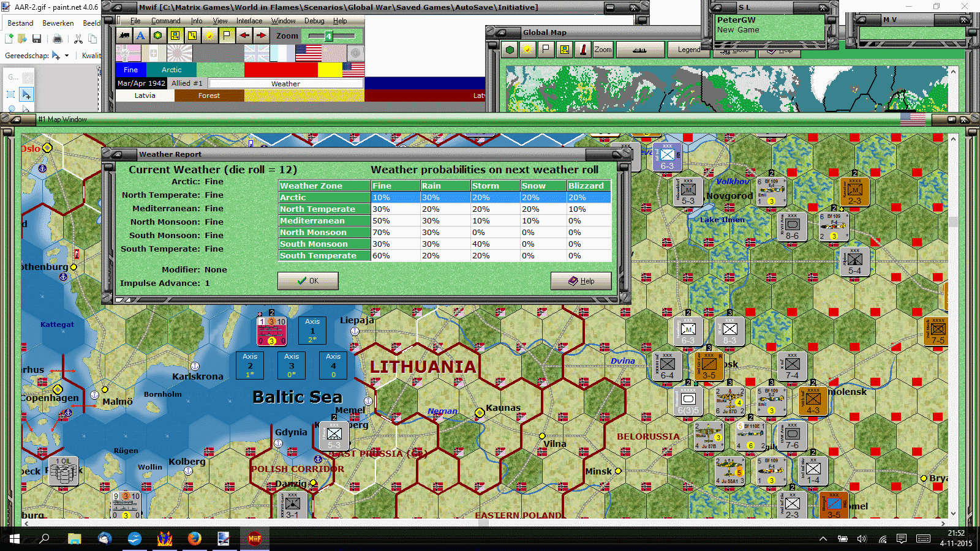The width and height of the screenshot is (980, 551).
Task: Open the Command menu
Action: click(x=166, y=21)
